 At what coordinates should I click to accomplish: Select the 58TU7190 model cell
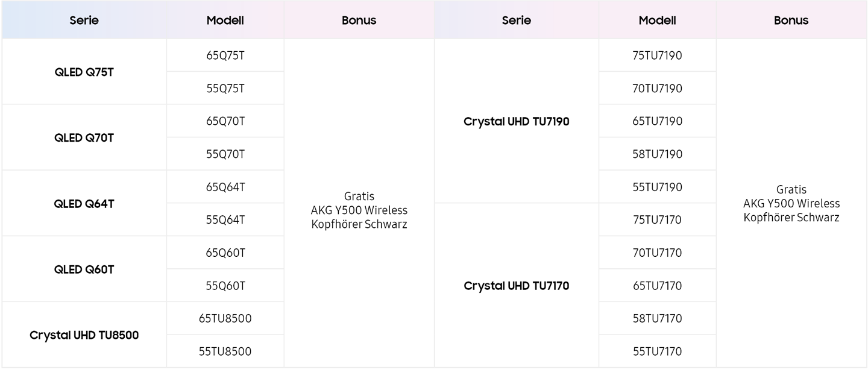click(x=658, y=154)
